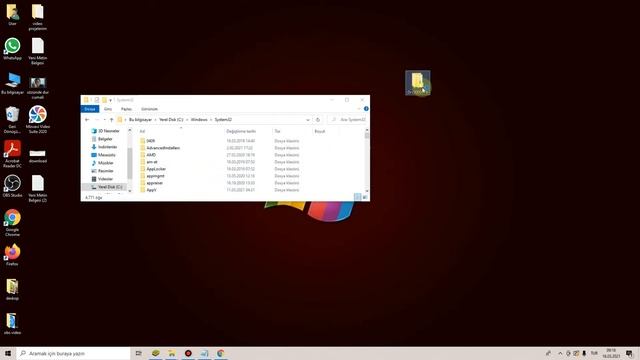Open the address bar history dropdown
Image resolution: width=640 pixels, height=360 pixels.
[308, 120]
